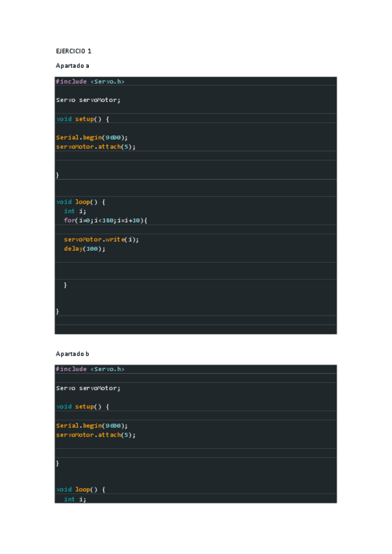Click 'Servo servoMotor;' in the second code block
This screenshot has height=554, width=392.
tap(88, 388)
